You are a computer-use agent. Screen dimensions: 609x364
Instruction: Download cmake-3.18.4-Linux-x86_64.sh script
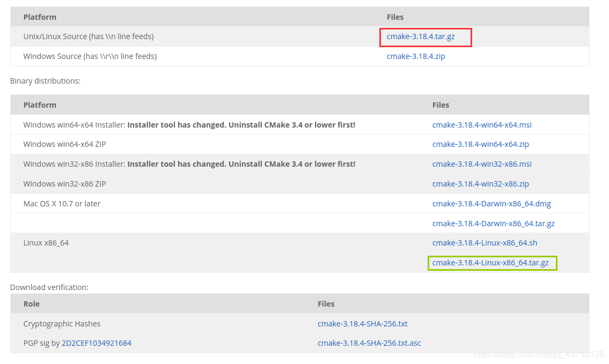(485, 243)
